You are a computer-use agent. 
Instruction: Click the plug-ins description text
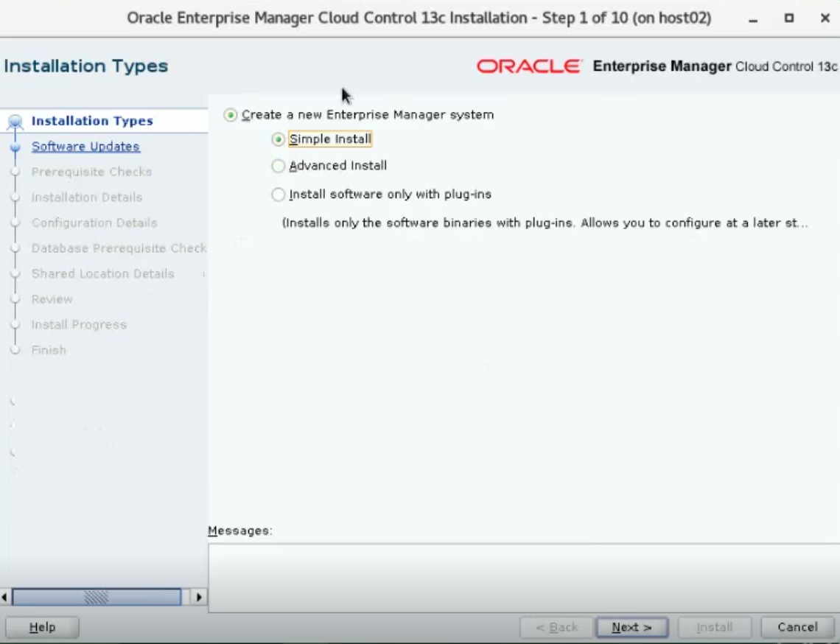click(545, 223)
